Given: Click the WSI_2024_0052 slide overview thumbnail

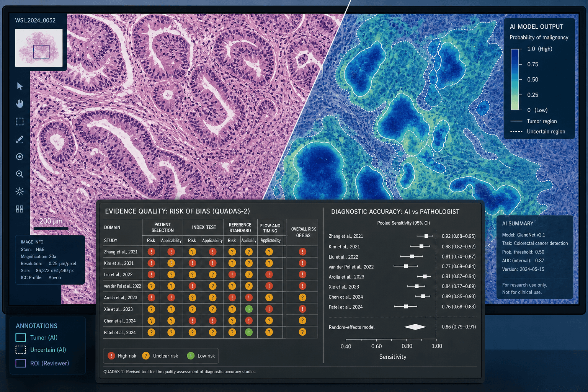Looking at the screenshot, I should (39, 48).
